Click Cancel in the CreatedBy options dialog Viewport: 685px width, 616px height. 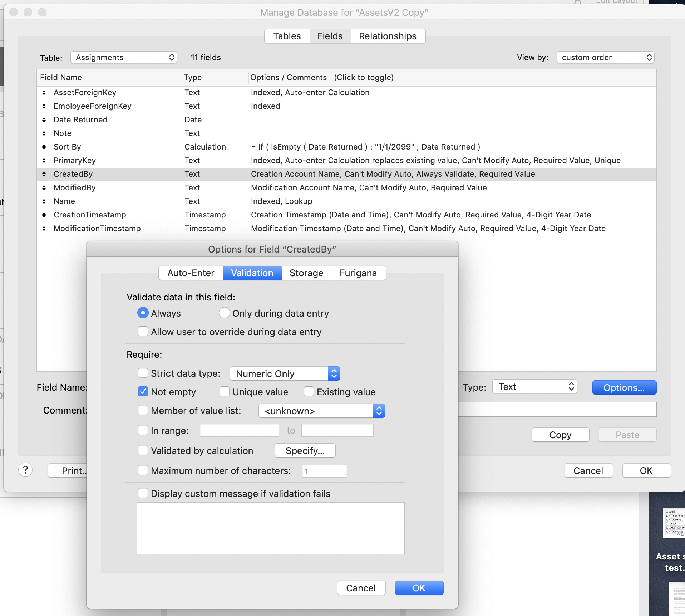(x=361, y=588)
